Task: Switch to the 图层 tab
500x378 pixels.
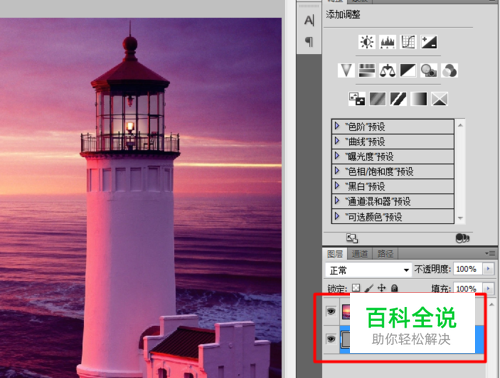Action: tap(335, 254)
